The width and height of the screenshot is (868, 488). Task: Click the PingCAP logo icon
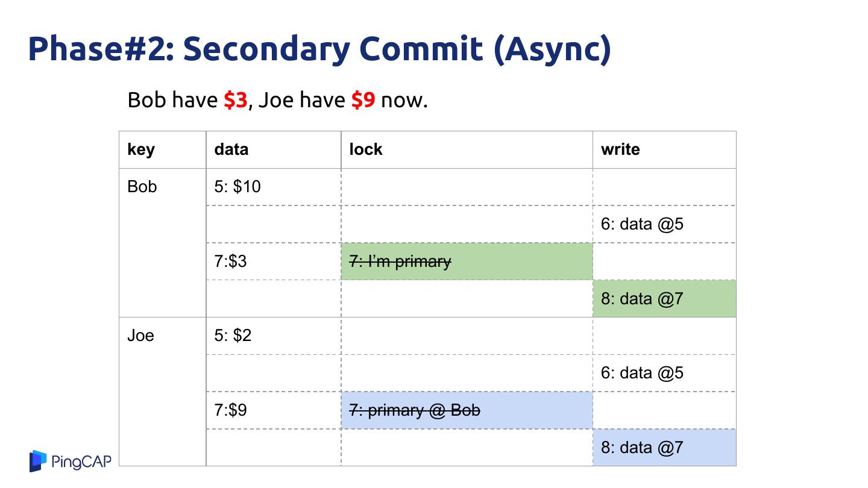tap(38, 461)
